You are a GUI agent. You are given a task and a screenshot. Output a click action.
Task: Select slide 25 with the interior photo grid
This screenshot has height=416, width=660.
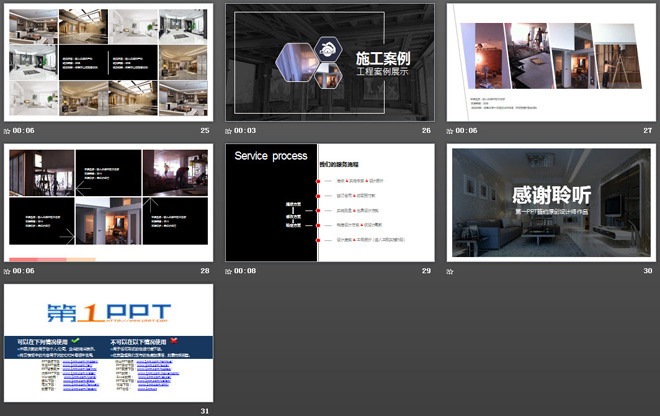(x=109, y=63)
